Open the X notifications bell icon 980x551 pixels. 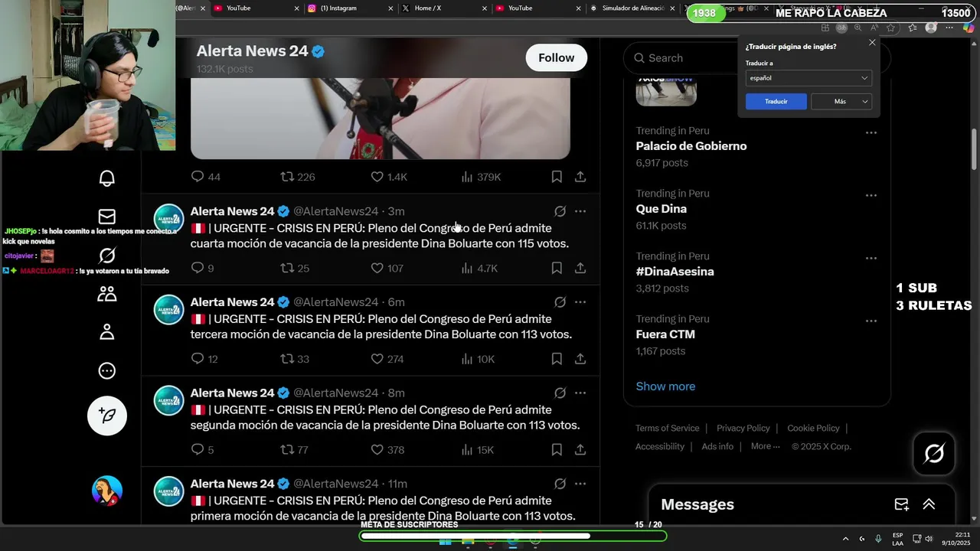coord(107,178)
